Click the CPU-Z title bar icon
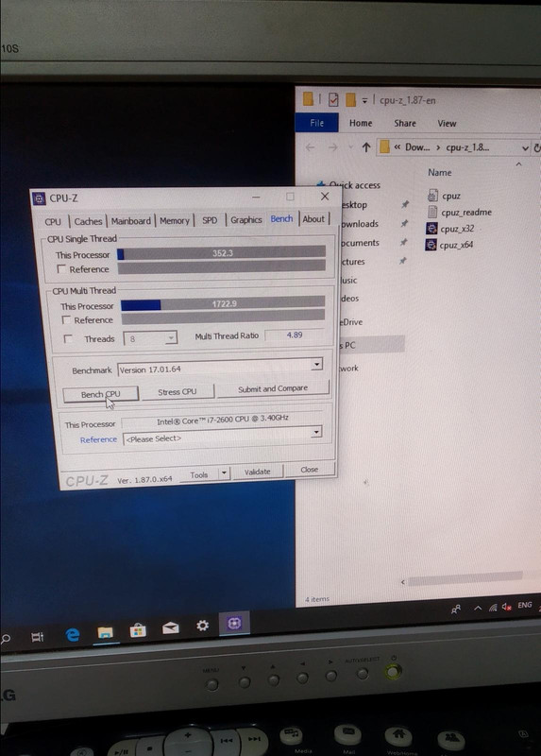541x756 pixels. [x=39, y=198]
